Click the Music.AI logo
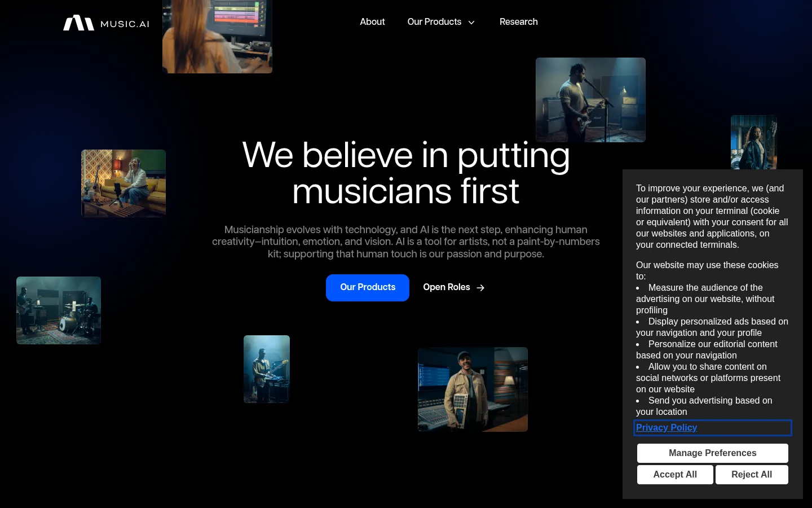 click(x=106, y=23)
